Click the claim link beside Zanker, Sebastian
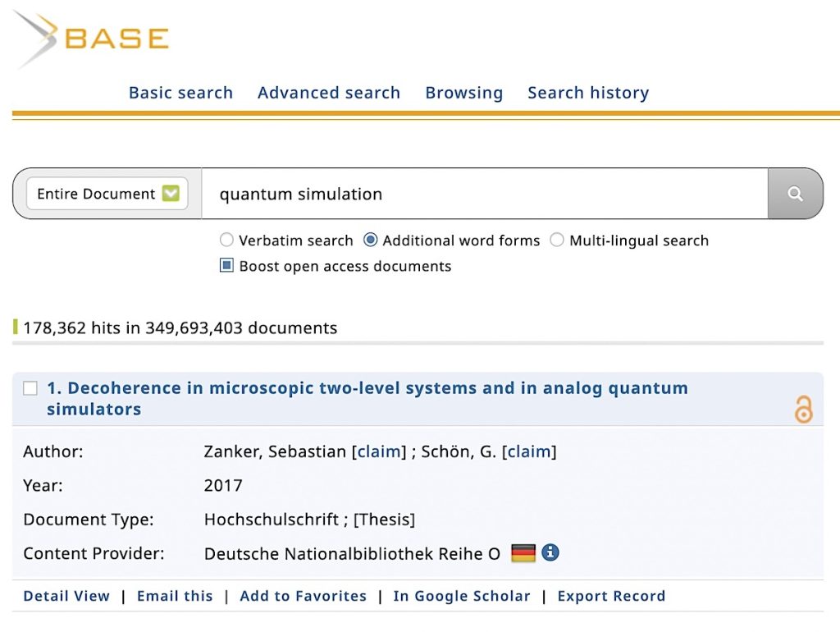The height and width of the screenshot is (632, 840). click(x=379, y=451)
